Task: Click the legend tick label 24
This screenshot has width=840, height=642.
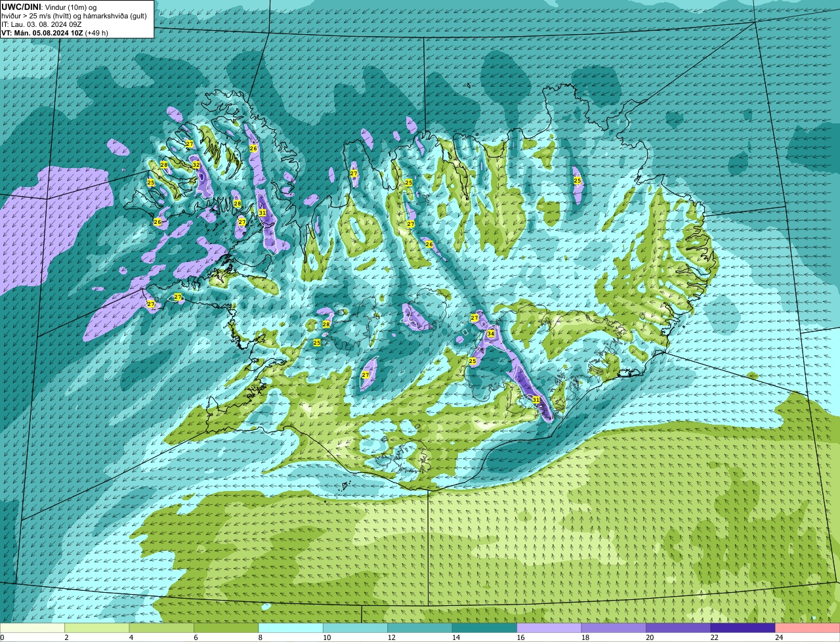Action: pos(778,637)
